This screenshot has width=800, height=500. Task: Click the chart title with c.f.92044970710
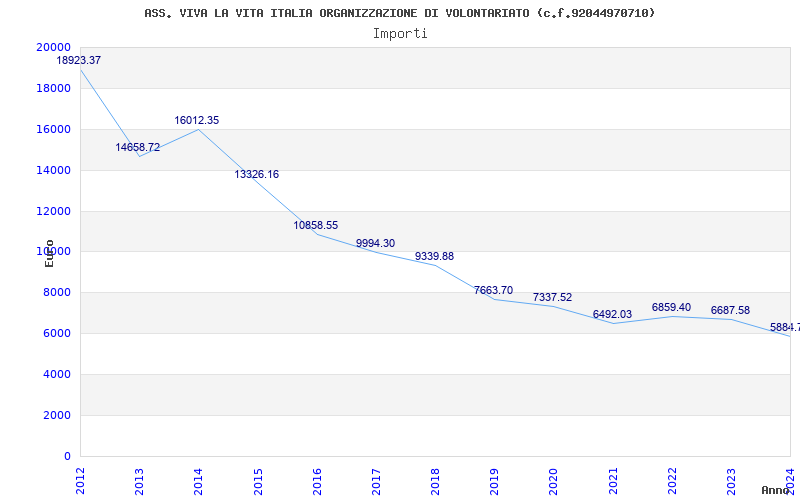(399, 13)
